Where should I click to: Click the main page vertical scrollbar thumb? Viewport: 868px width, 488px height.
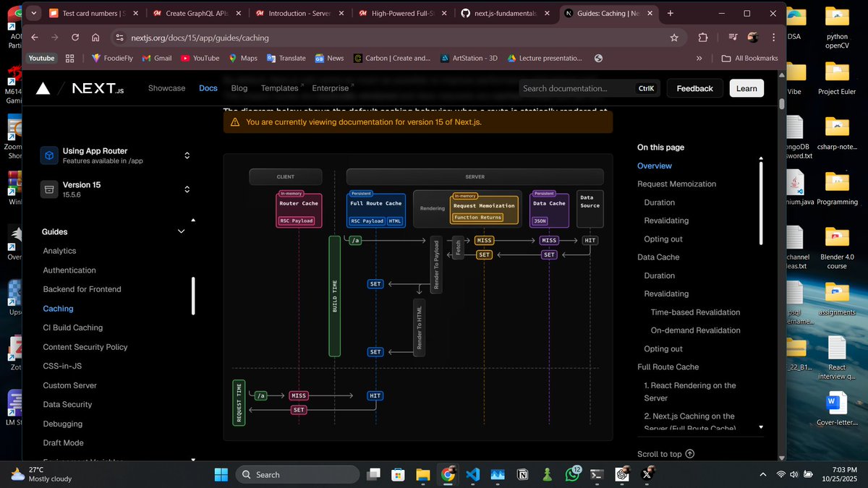click(781, 103)
